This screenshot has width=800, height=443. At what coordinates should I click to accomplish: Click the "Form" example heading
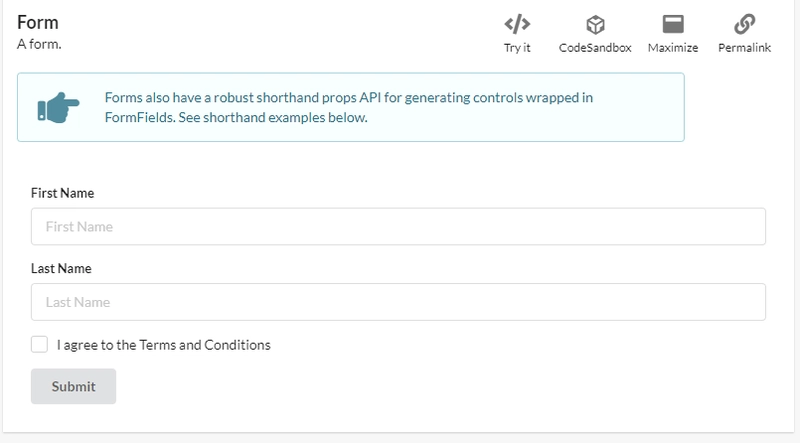click(38, 23)
